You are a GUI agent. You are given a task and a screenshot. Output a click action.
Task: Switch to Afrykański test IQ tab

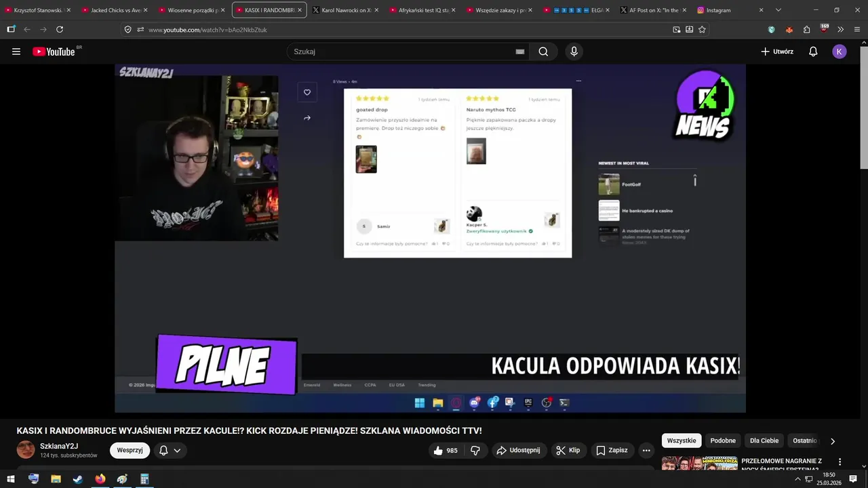[424, 10]
